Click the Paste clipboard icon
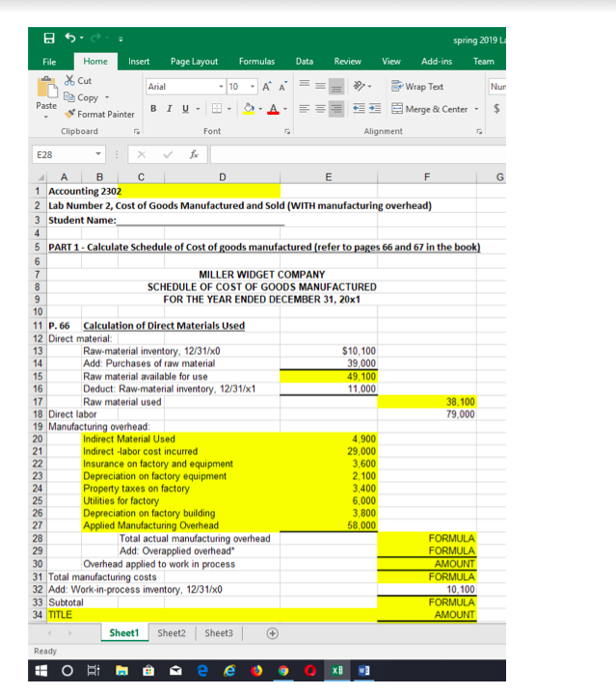The image size is (616, 694). [x=47, y=87]
